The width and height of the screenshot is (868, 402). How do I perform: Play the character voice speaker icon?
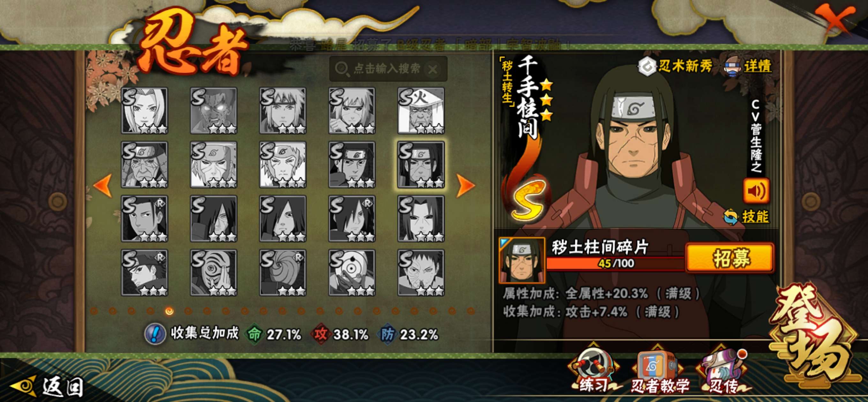[x=756, y=191]
